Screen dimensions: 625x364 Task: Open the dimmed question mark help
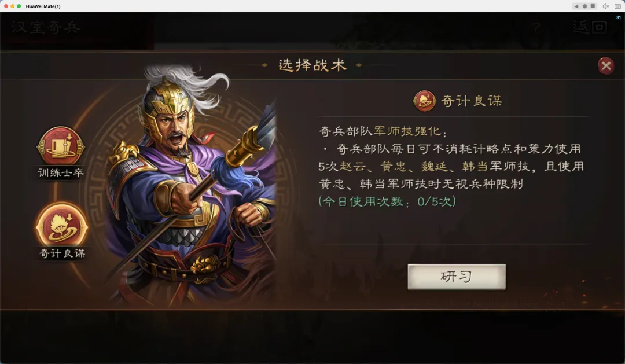[536, 28]
